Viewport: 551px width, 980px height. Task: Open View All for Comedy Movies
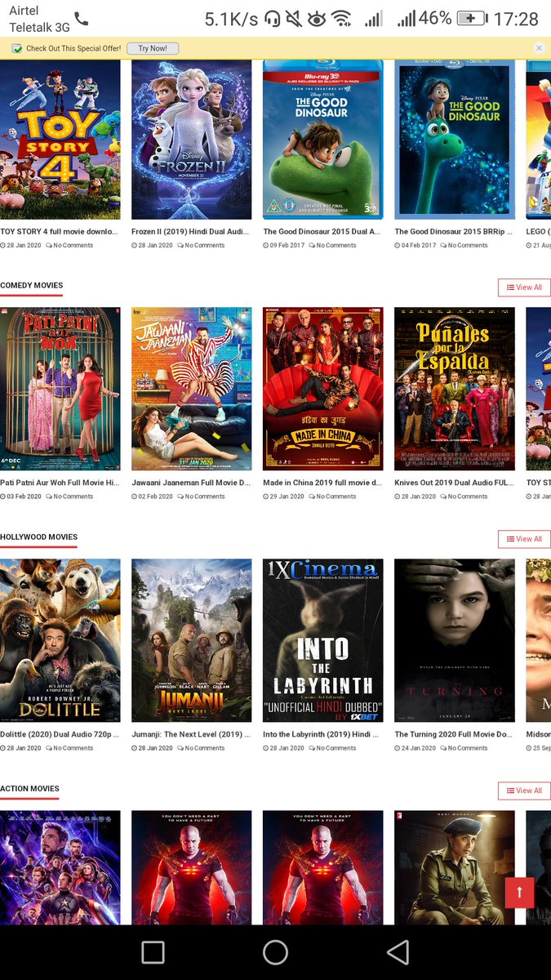pyautogui.click(x=524, y=287)
